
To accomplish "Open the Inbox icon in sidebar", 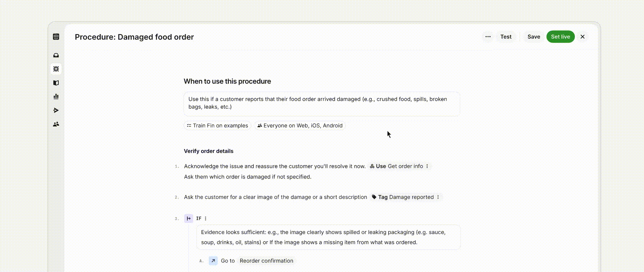I will 56,55.
